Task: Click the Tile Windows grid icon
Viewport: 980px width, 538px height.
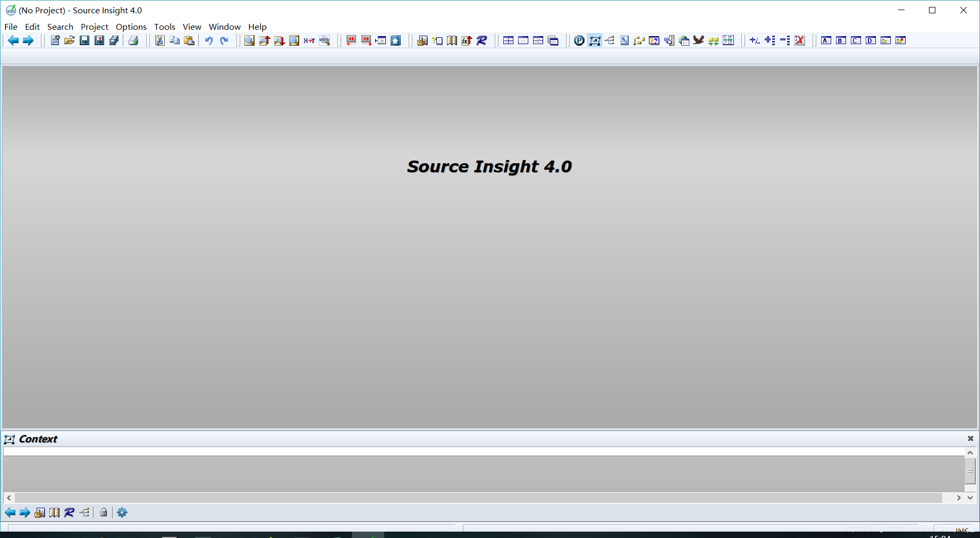Action: tap(509, 40)
